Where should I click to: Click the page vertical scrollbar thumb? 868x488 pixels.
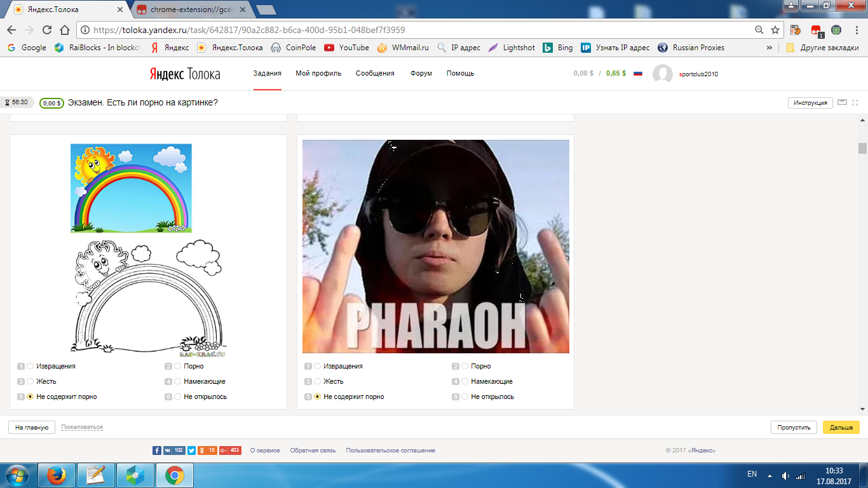tap(862, 149)
